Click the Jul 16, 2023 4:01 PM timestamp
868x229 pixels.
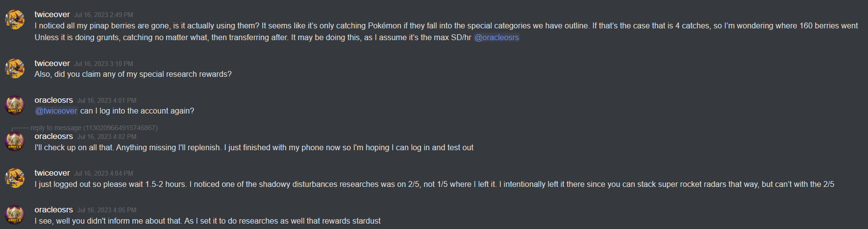pyautogui.click(x=107, y=101)
